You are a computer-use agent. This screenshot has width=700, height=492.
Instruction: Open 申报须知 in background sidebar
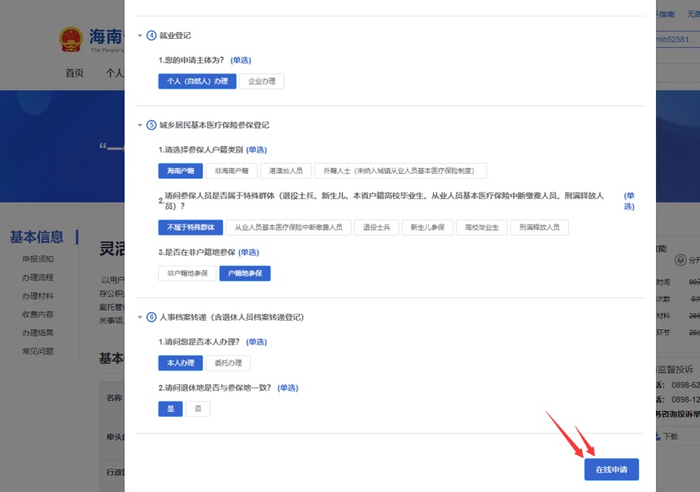coord(38,259)
